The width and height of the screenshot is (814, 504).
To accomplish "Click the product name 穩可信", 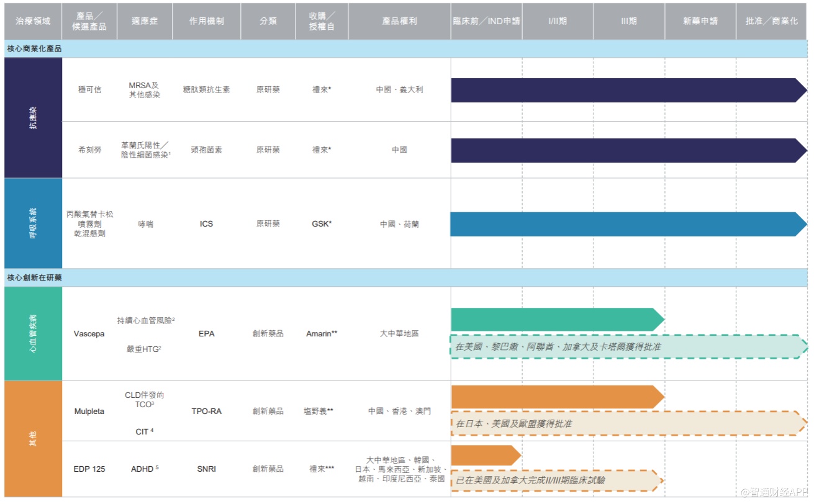I will 89,89.
